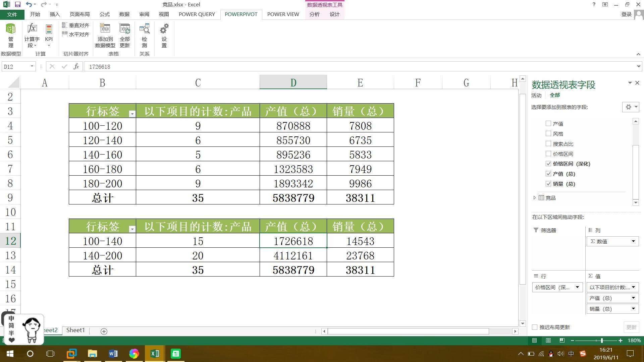Viewport: 644px width, 362px height.
Task: Open the 行标签 filter dropdown in row 11
Action: click(x=132, y=229)
